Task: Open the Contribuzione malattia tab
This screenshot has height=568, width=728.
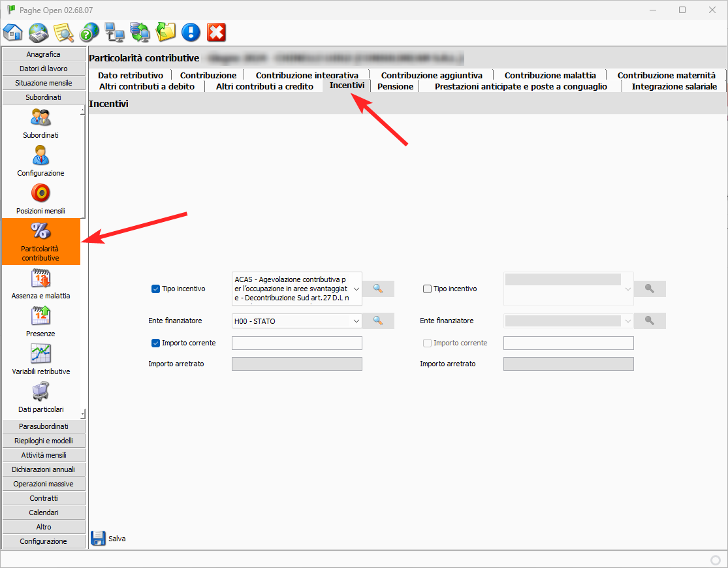Action: click(550, 75)
